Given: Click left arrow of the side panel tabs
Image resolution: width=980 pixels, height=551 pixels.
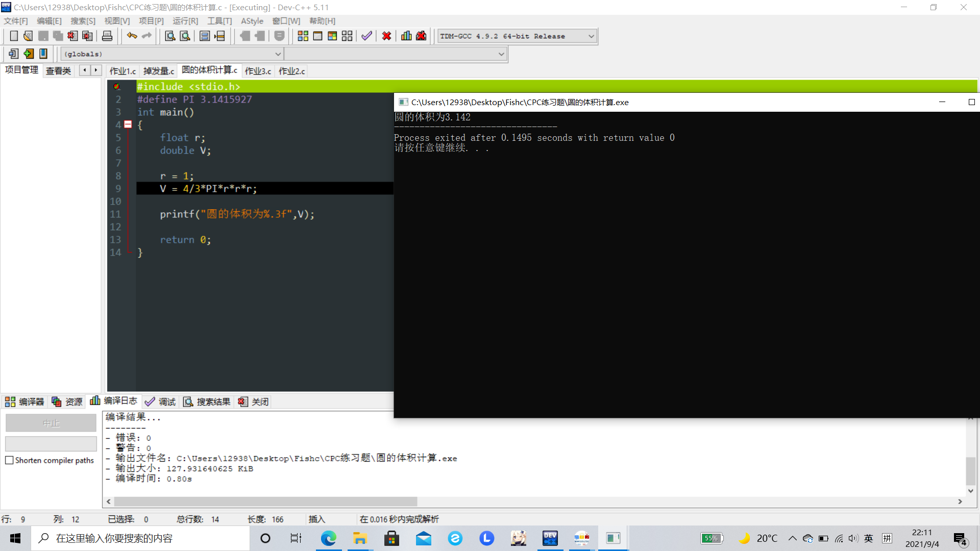Looking at the screenshot, I should tap(85, 70).
